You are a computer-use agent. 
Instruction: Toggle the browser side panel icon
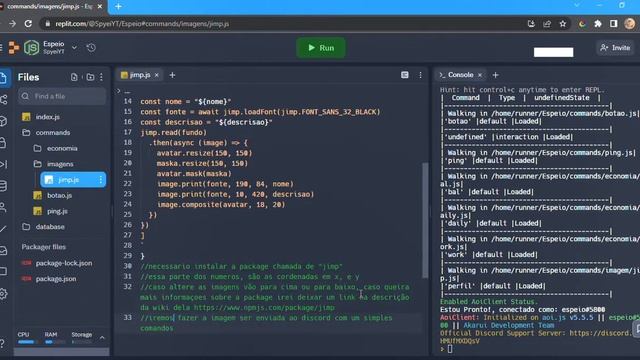tap(613, 24)
